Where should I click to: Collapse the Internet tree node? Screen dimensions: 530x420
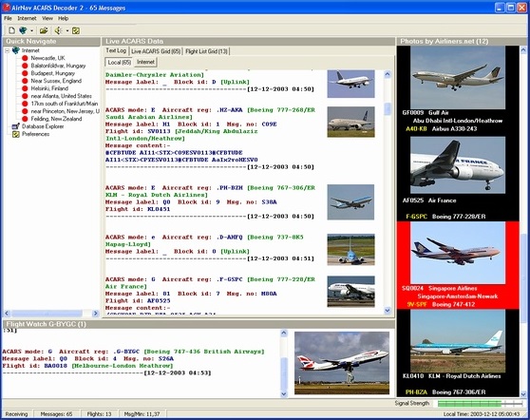[x=7, y=50]
